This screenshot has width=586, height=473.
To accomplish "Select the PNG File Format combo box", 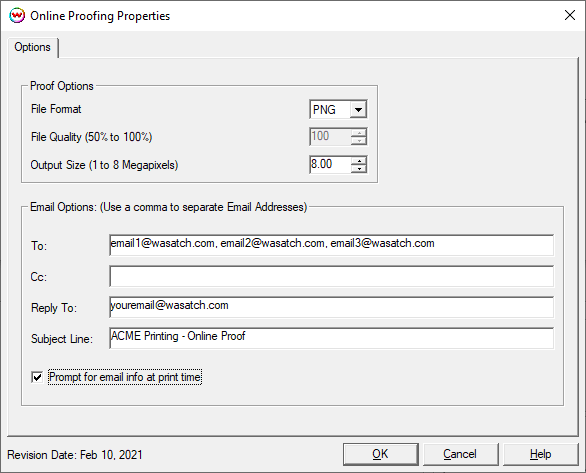I will (338, 109).
